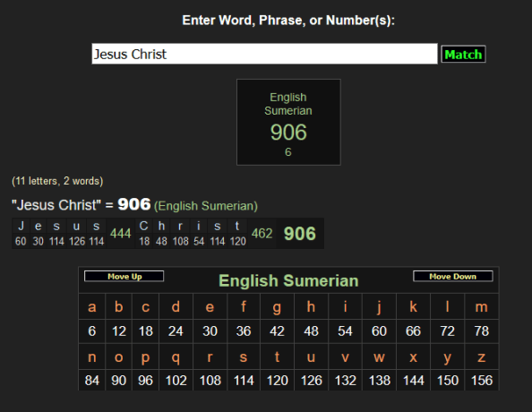
Task: Click letter a in the cipher table
Action: (92, 307)
